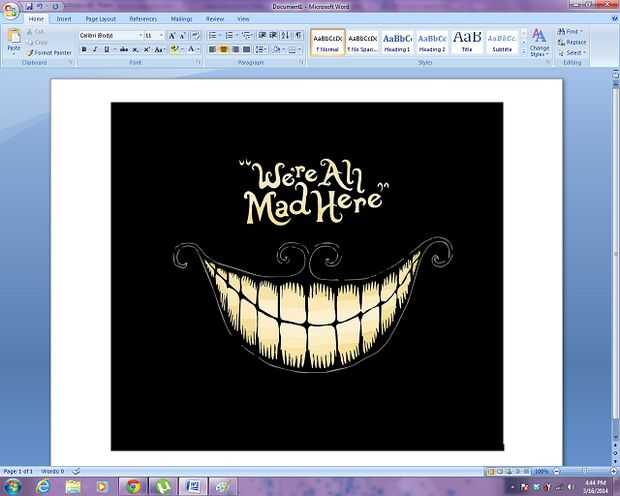Image resolution: width=620 pixels, height=496 pixels.
Task: Decrease the paragraph indent
Action: pyautogui.click(x=262, y=36)
